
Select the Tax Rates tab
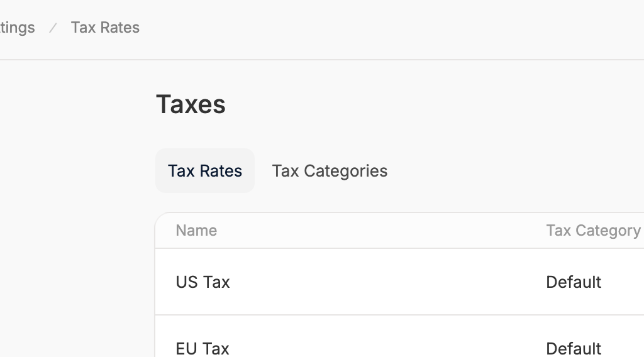tap(205, 171)
